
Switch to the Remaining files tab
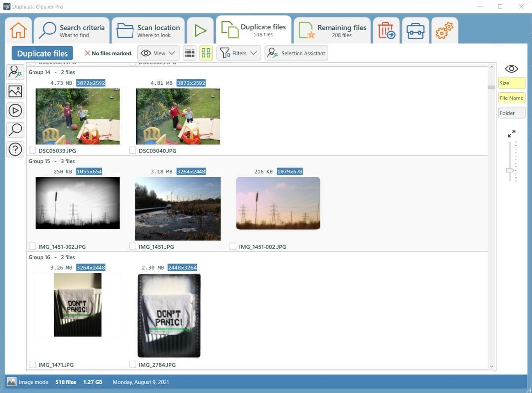click(x=332, y=31)
